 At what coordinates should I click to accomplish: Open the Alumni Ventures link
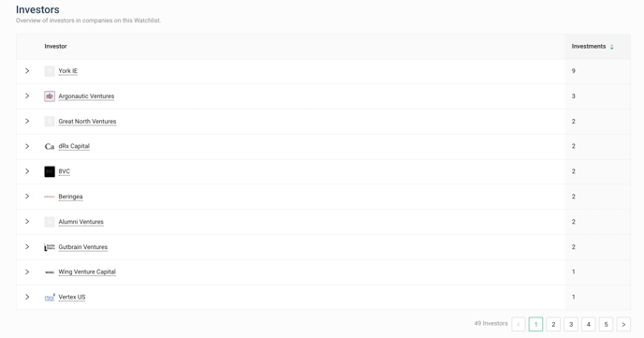click(80, 222)
